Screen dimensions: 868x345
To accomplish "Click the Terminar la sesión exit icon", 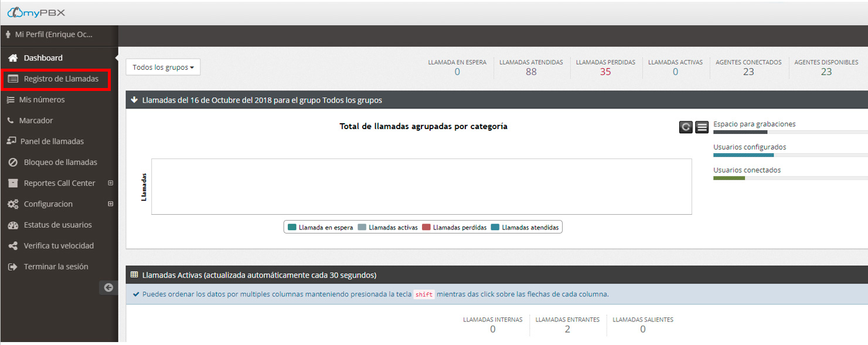I will [13, 267].
